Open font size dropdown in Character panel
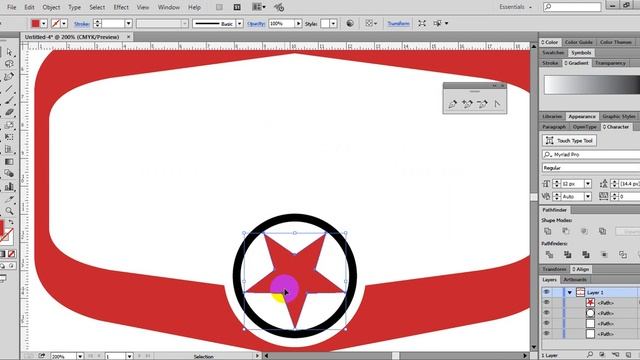 (588, 184)
